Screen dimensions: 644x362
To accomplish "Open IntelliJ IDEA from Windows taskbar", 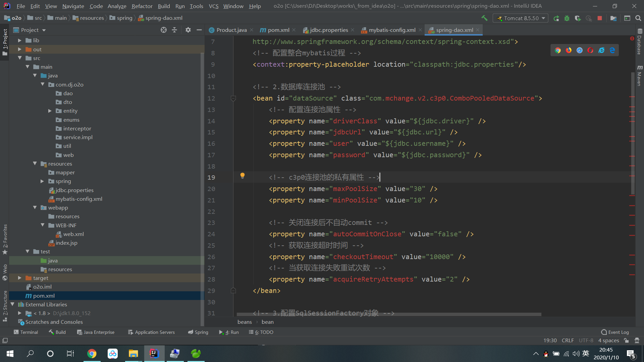I will click(x=154, y=354).
